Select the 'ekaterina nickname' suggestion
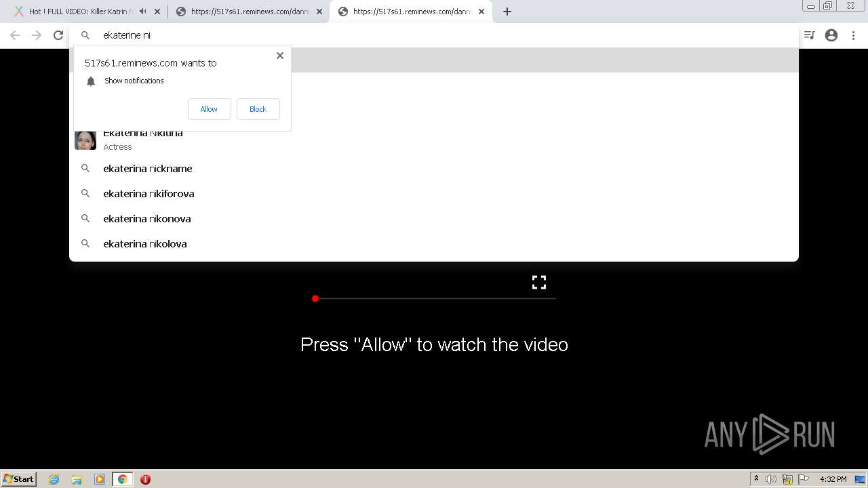 434,169
